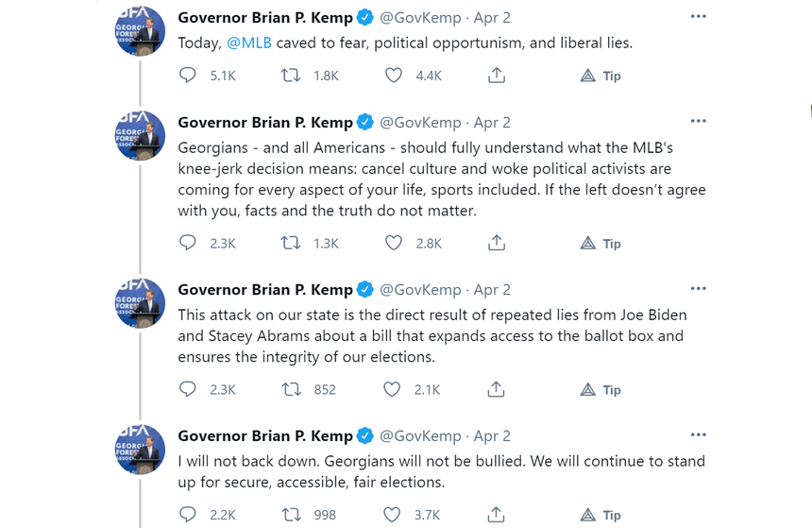Reply to the 'I will not back down' tweet
812x528 pixels.
(188, 515)
